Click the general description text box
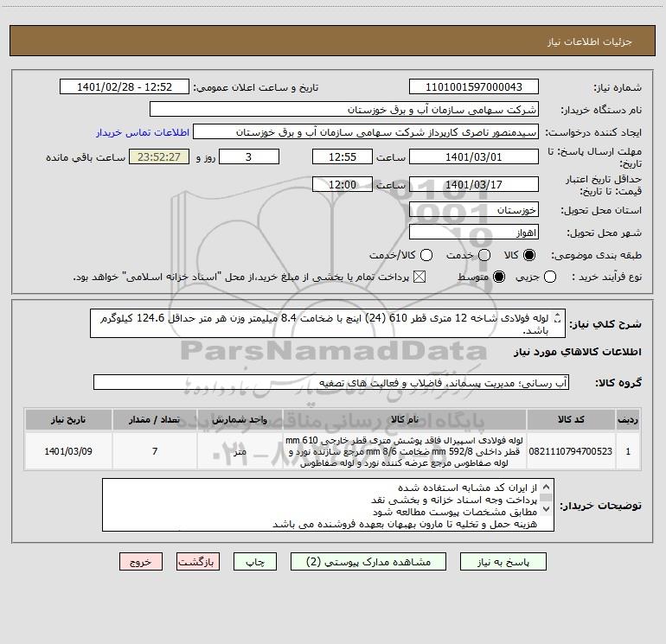Viewport: 666px width, 644px height. (328, 323)
